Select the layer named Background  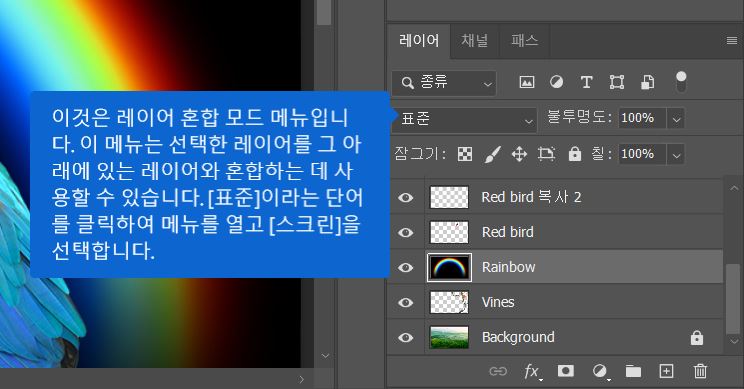pos(518,337)
